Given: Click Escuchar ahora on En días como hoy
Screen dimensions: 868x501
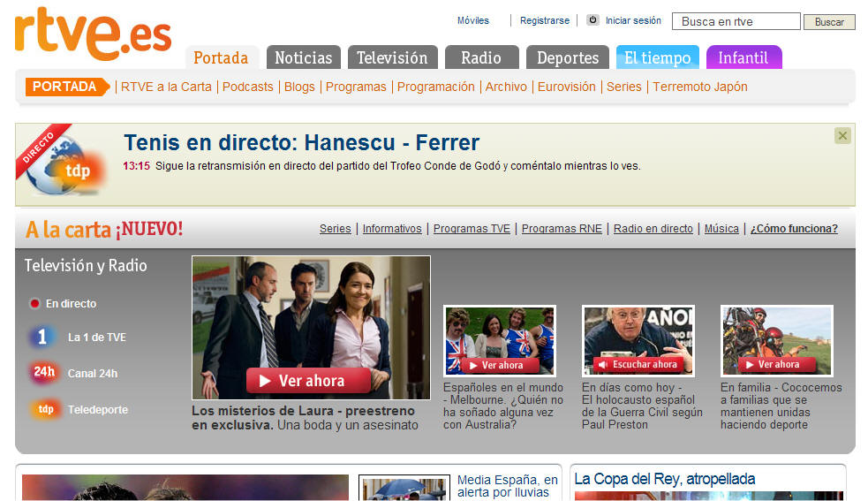Looking at the screenshot, I should pyautogui.click(x=638, y=364).
